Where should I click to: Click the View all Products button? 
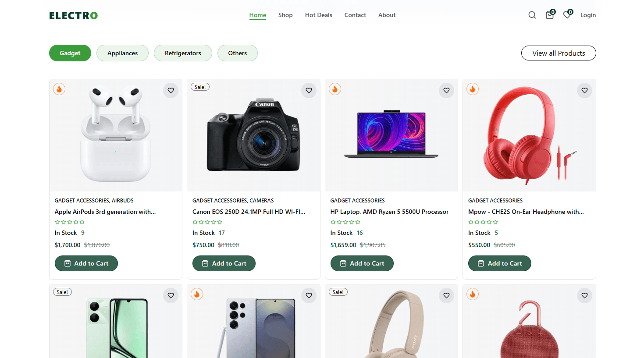click(559, 53)
